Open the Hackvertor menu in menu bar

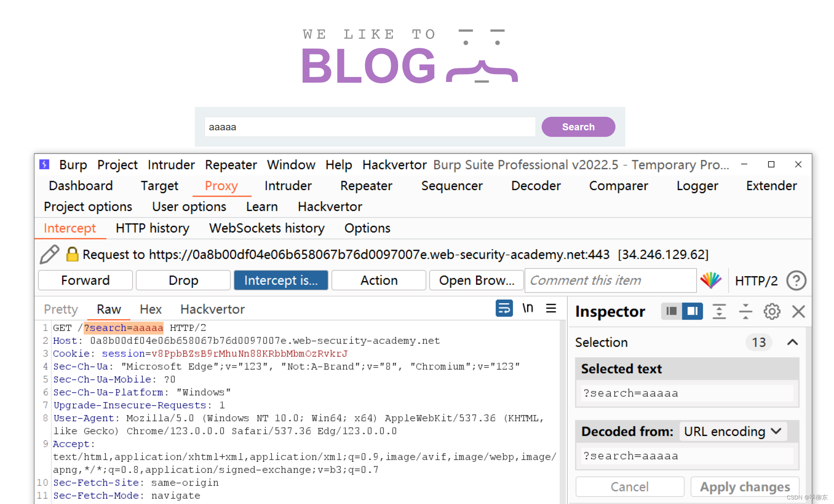[x=394, y=165]
